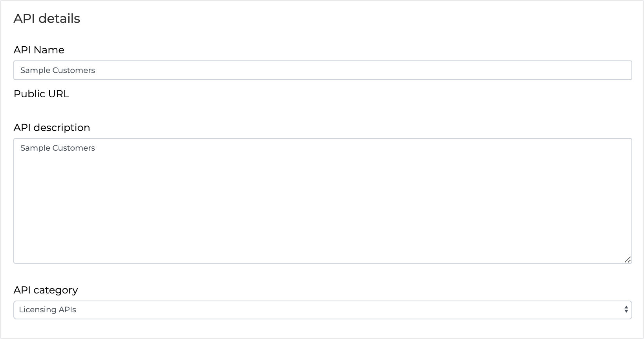Focus the API description textarea

[x=322, y=200]
